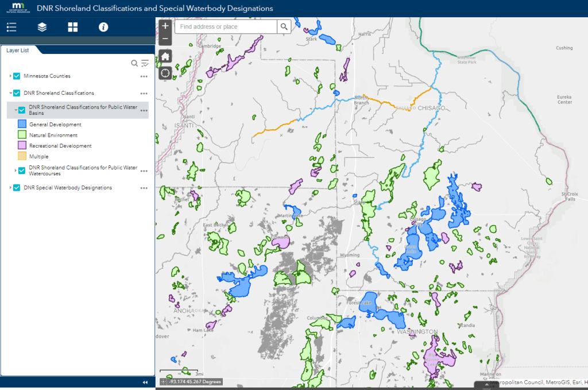Click the search magnifier next to address box

pos(284,27)
